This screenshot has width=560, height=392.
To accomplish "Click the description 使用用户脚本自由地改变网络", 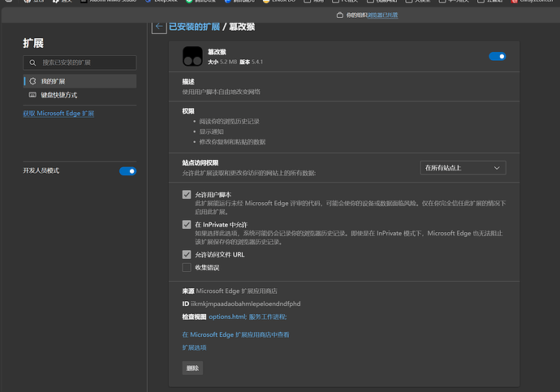I will [x=221, y=92].
